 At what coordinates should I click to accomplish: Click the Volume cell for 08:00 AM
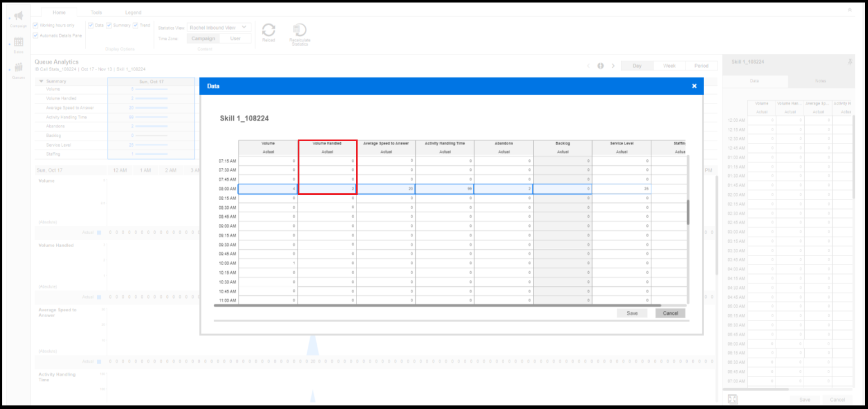[268, 189]
